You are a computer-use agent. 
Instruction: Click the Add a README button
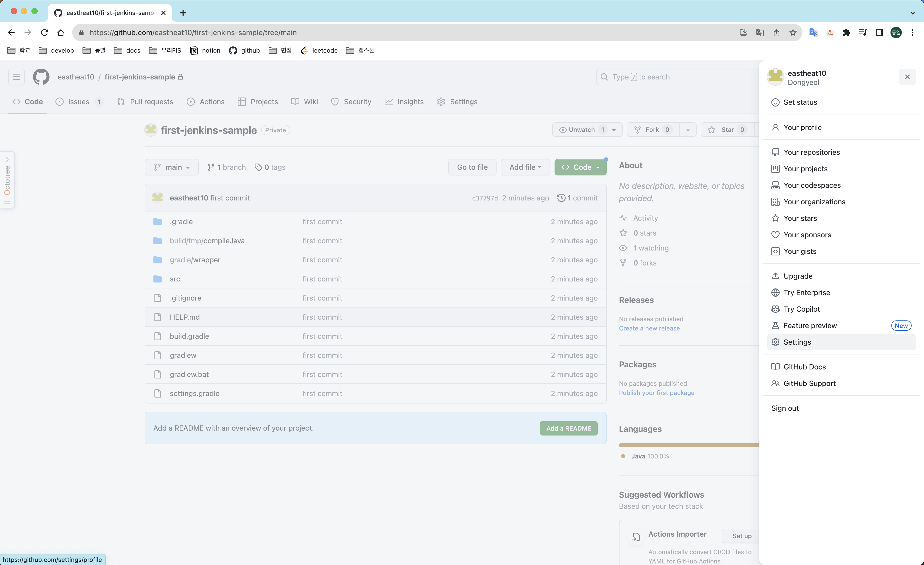(568, 429)
